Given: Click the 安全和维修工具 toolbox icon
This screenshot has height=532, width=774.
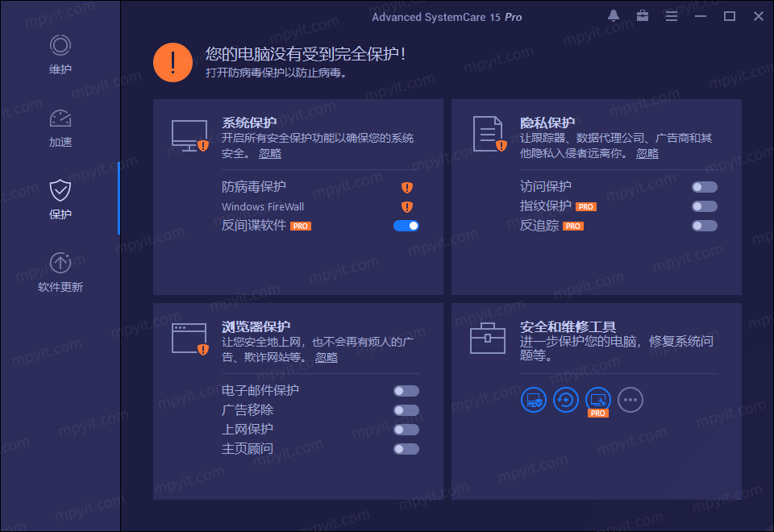Looking at the screenshot, I should coord(487,339).
